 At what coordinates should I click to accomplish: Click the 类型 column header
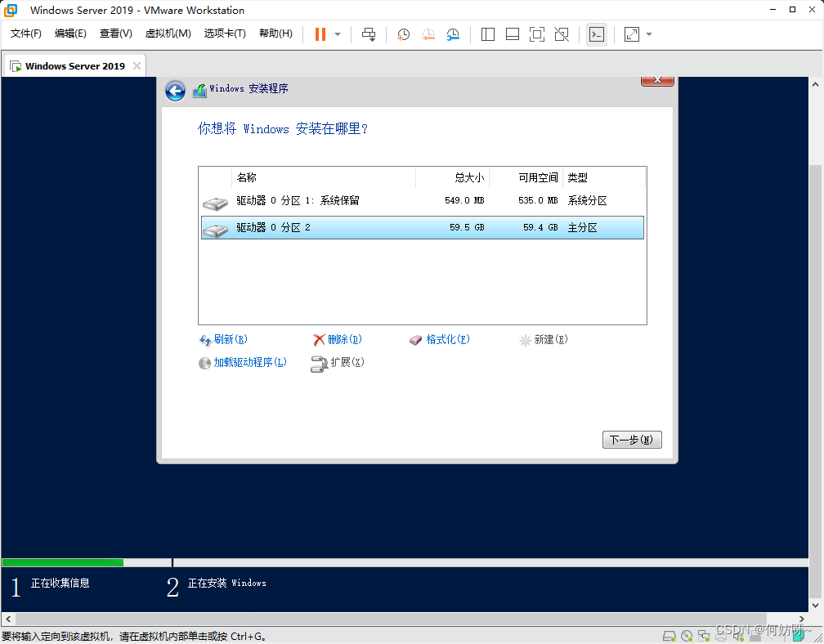(604, 177)
